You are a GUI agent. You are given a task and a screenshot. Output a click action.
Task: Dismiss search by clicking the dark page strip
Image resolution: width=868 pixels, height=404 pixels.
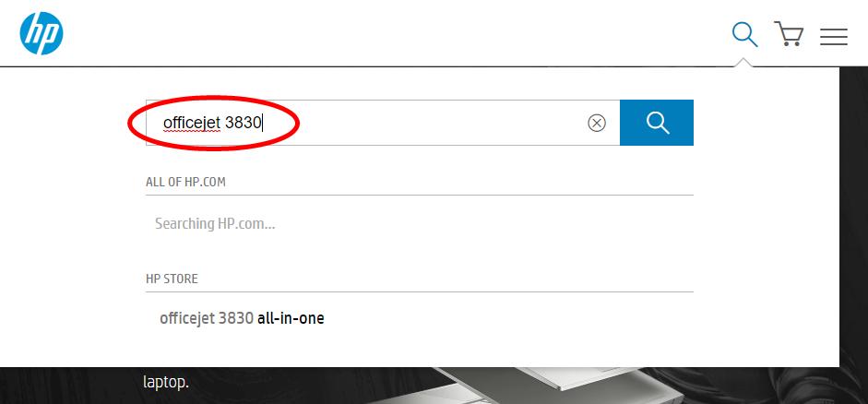853,221
